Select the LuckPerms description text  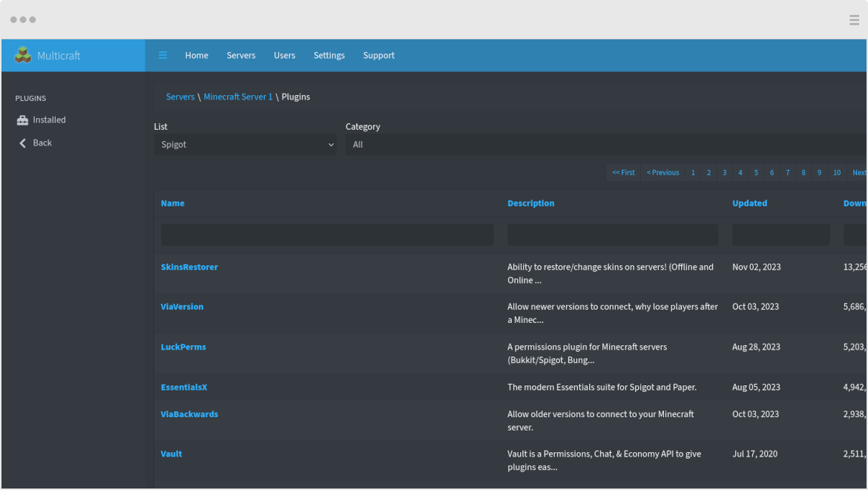588,354
